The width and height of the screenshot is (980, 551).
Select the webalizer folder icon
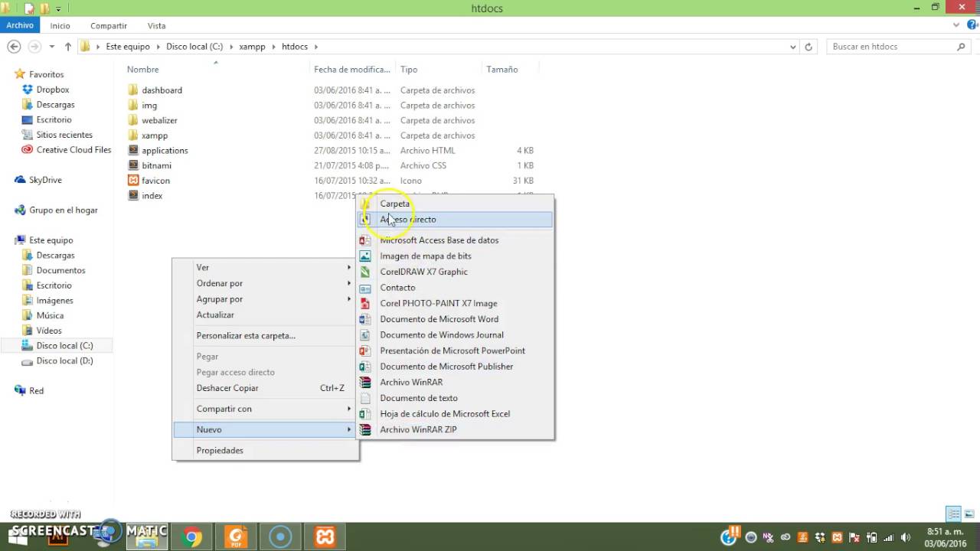(133, 120)
